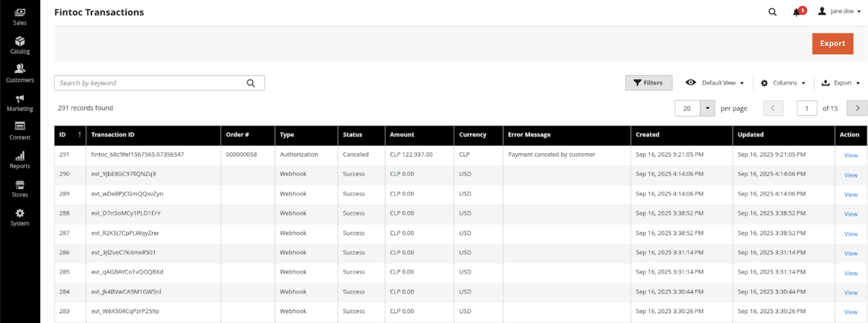Open the System sidebar menu
Screen dimensions: 868x323
pyautogui.click(x=20, y=218)
